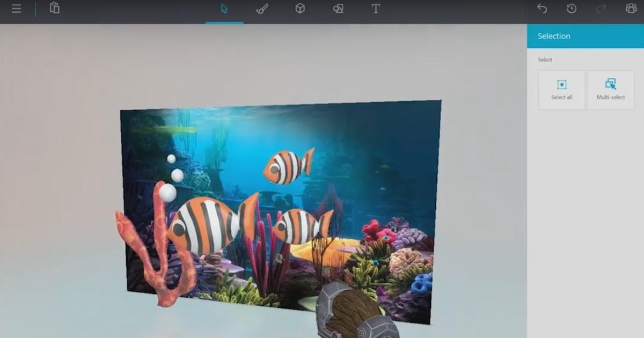Click the Select all button
644x338 pixels.
coord(561,90)
